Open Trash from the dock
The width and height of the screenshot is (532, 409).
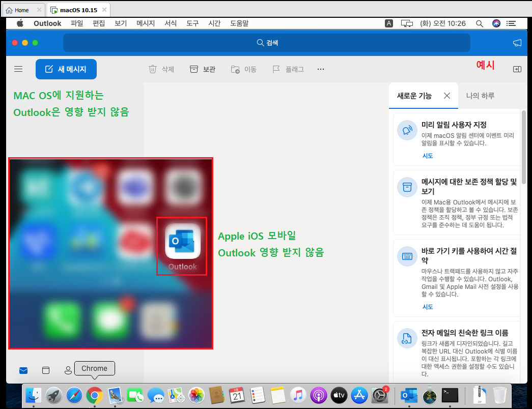click(x=500, y=395)
